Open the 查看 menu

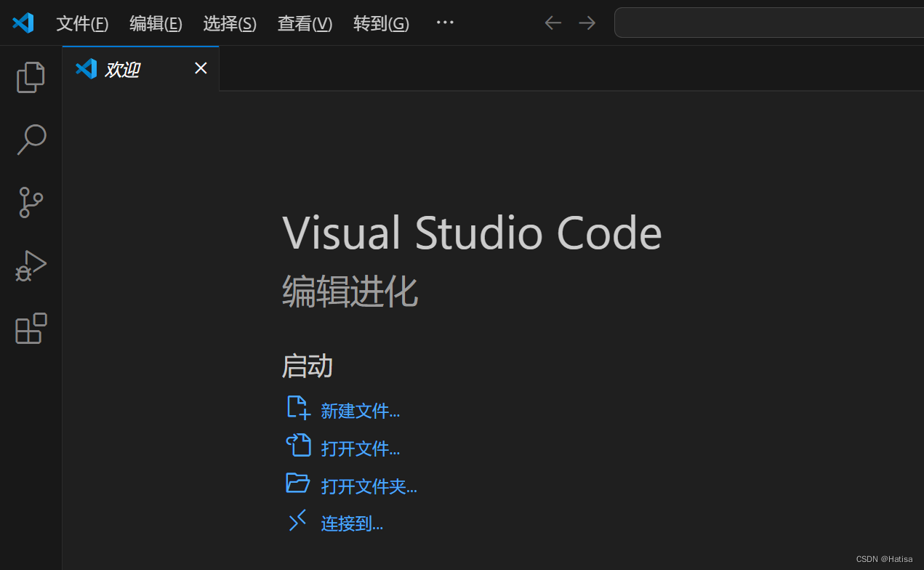(x=304, y=23)
